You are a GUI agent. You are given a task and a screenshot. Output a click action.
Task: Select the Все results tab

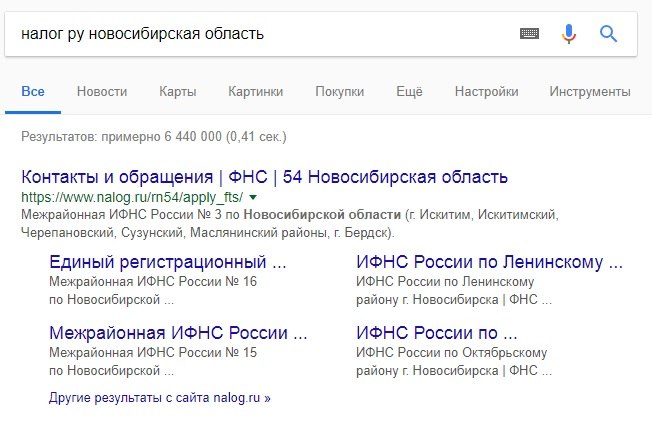point(33,92)
